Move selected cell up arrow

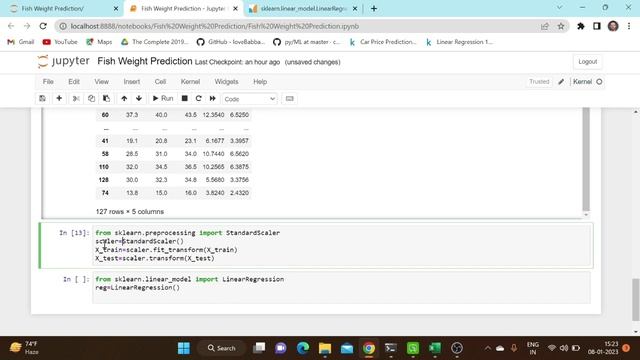pyautogui.click(x=124, y=98)
